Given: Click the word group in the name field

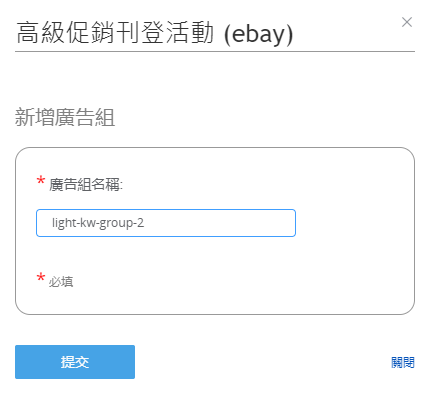Looking at the screenshot, I should [x=116, y=224].
